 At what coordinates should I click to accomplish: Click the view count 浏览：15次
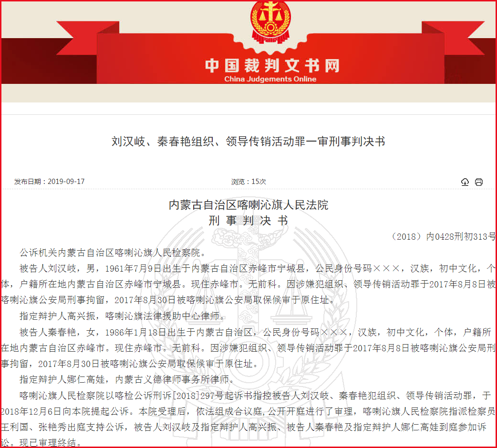(248, 182)
